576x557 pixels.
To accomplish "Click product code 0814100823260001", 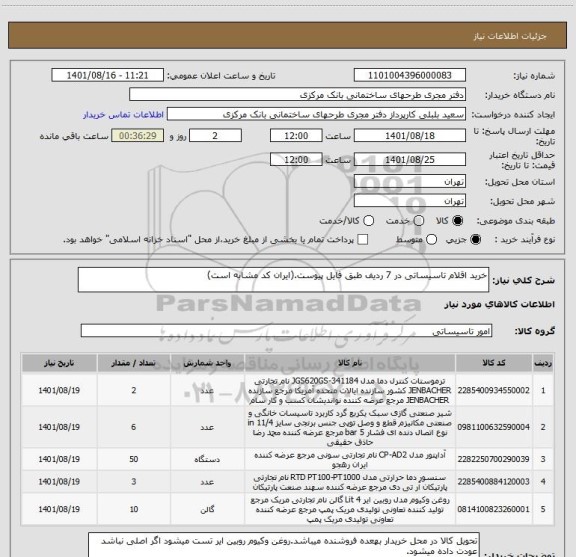I will (x=494, y=509).
